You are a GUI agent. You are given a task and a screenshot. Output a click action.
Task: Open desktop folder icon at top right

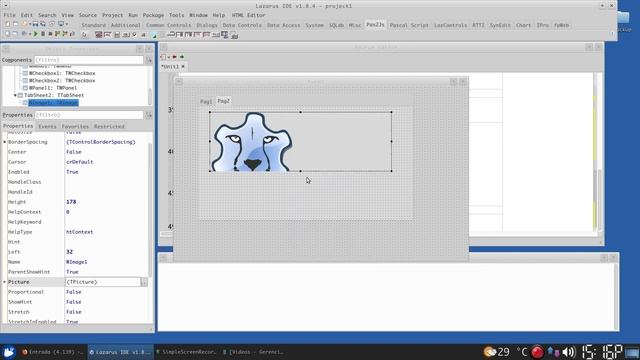623,18
